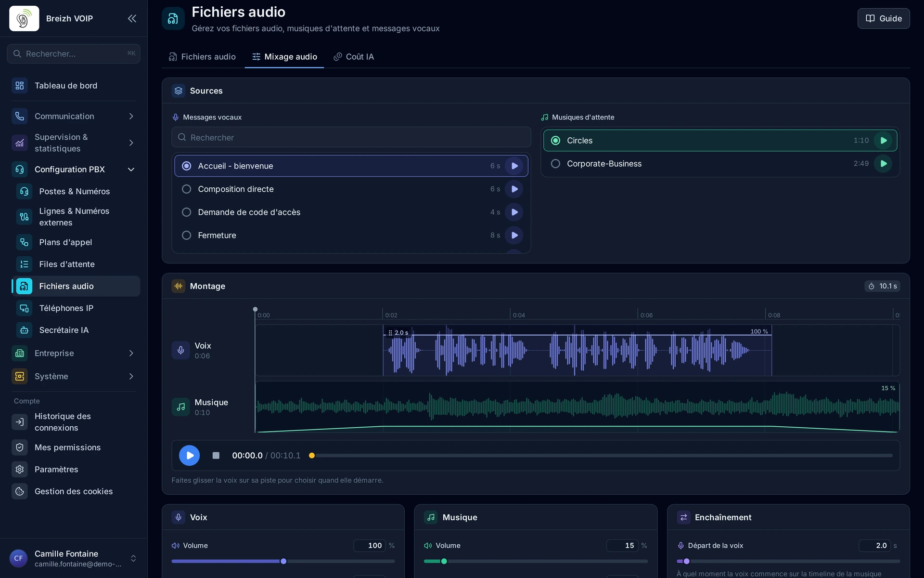Image resolution: width=924 pixels, height=578 pixels.
Task: Select Demande de code d'accès radio
Action: point(186,212)
